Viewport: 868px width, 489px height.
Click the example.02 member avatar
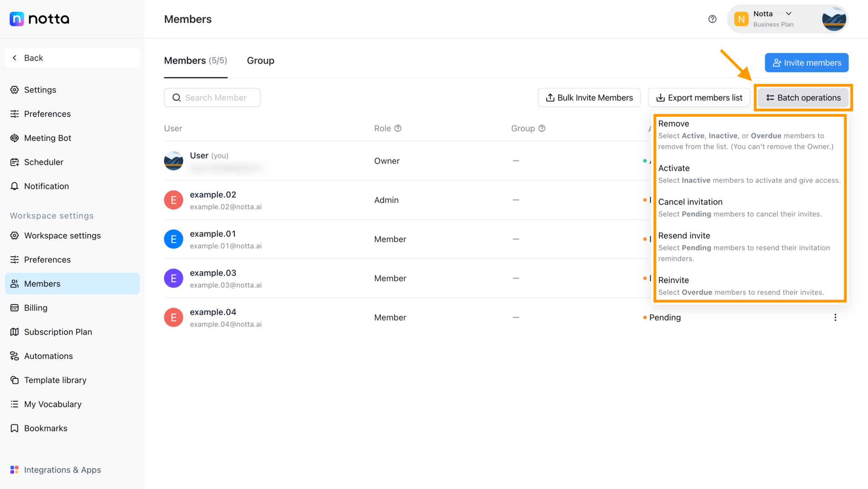[174, 200]
